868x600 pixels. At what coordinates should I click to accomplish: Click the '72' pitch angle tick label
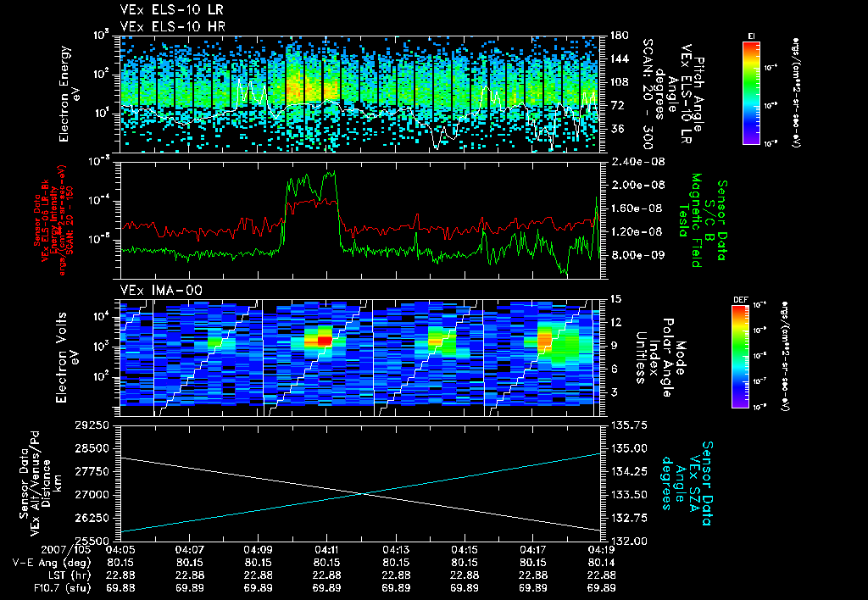pos(617,105)
